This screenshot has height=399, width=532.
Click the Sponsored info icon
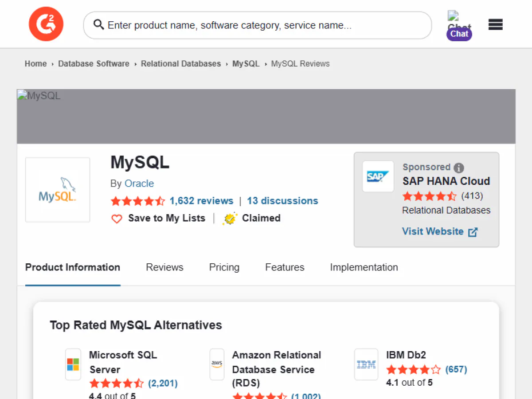pos(459,168)
